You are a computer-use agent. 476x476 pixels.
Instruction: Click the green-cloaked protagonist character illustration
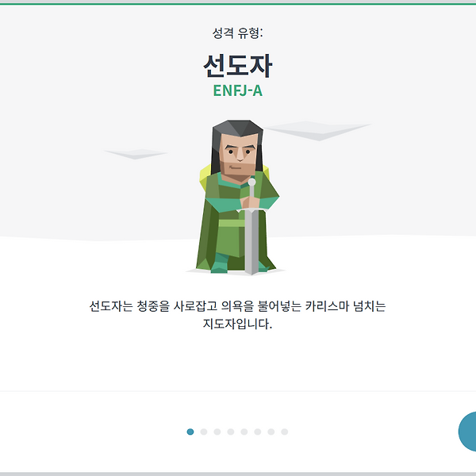[x=238, y=198]
